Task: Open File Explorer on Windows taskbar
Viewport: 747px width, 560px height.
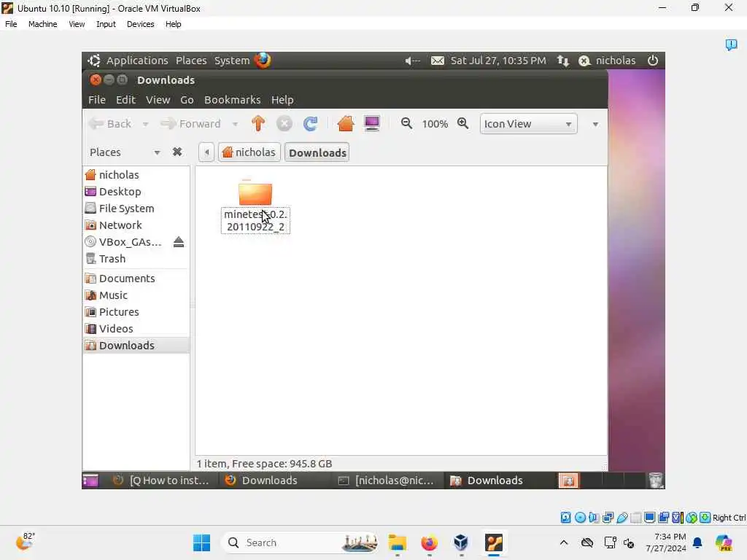Action: [x=398, y=542]
